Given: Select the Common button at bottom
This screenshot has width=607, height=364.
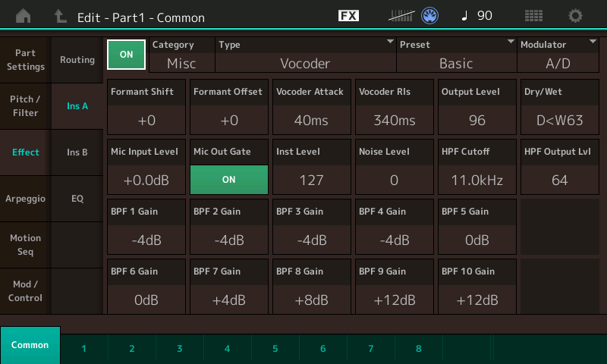Looking at the screenshot, I should tap(30, 345).
